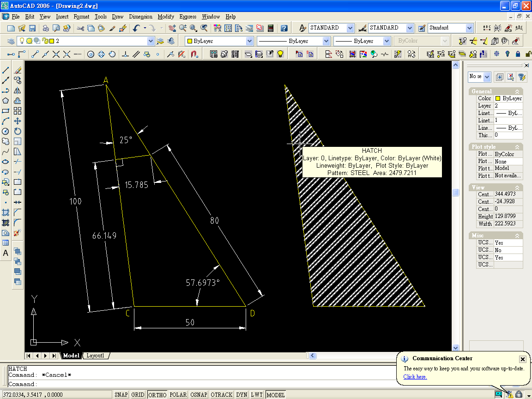
Task: Click the Snap to Center icon
Action: click(91, 54)
